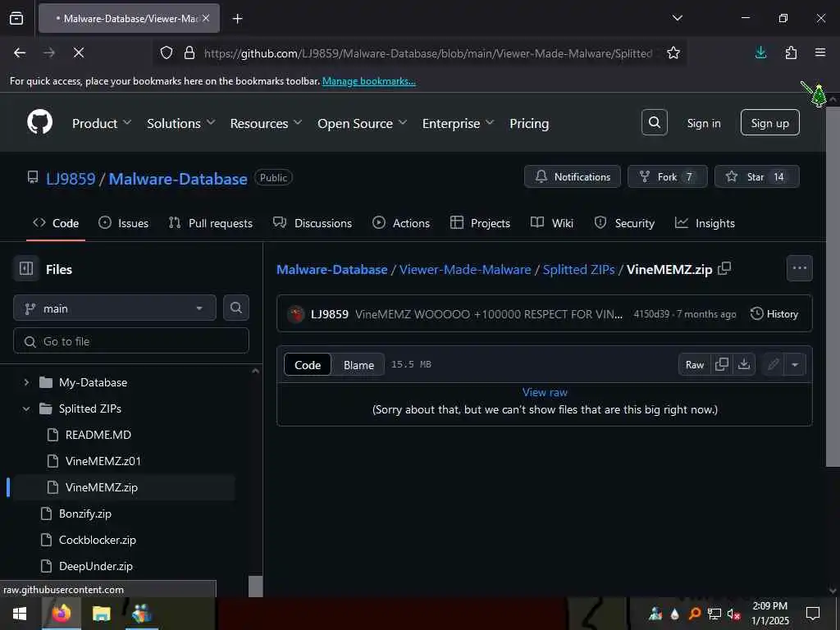Open Firefox downloads panel arrow
The image size is (840, 630).
coord(760,52)
